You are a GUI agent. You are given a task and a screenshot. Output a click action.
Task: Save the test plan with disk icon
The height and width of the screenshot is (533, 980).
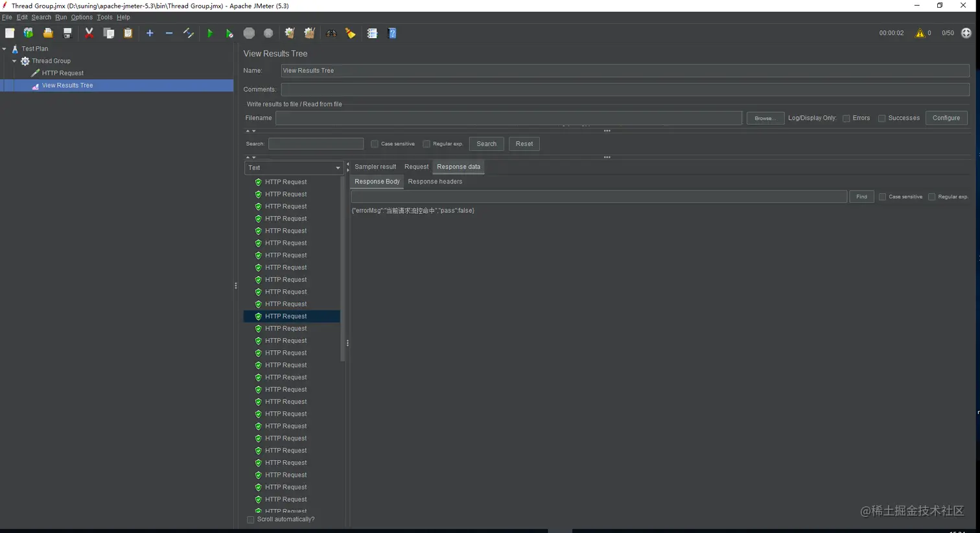click(x=67, y=33)
